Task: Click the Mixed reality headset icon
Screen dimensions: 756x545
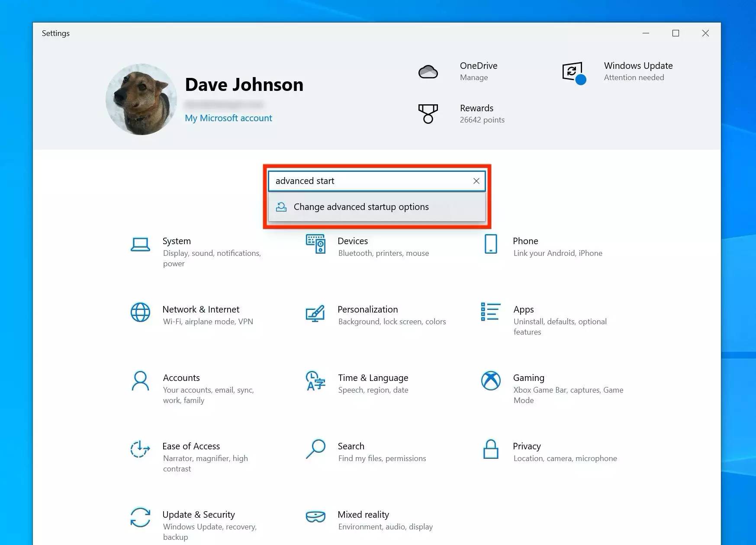Action: (315, 517)
